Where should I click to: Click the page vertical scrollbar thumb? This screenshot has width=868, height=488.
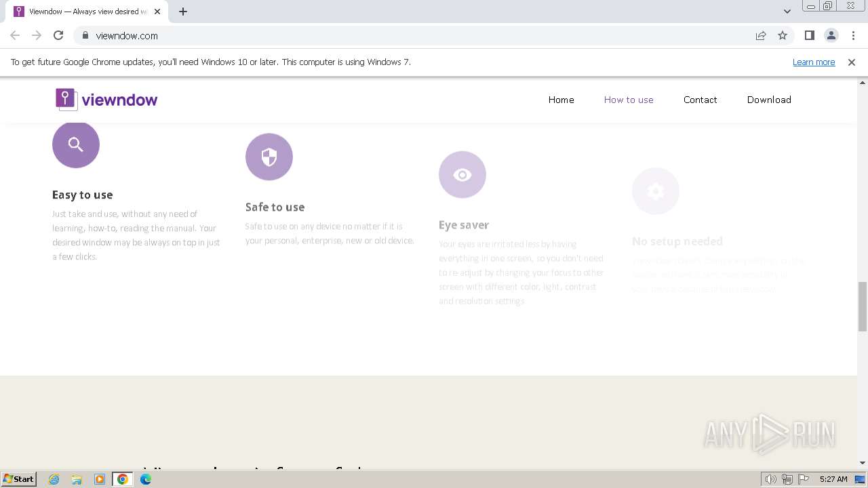(863, 307)
